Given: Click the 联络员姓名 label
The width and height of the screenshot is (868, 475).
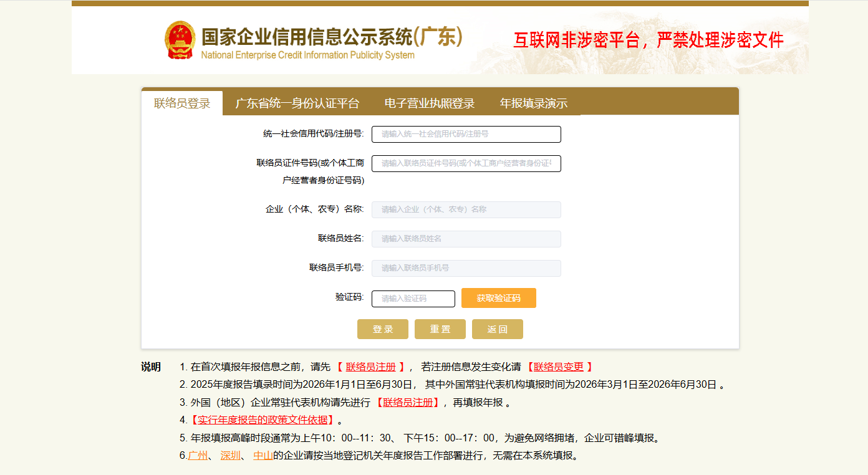Looking at the screenshot, I should (341, 238).
